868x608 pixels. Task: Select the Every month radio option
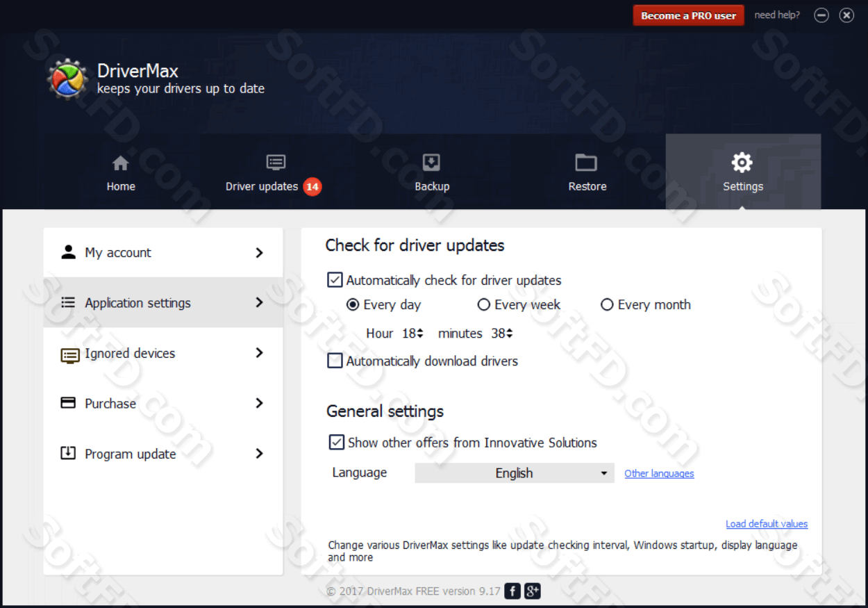coord(607,304)
